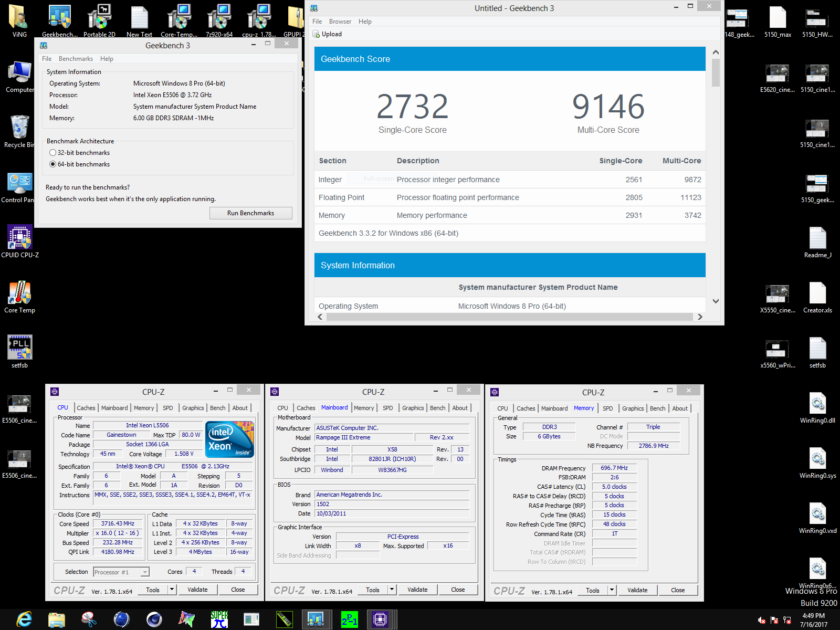Open the cpu-z 1.78 installer icon
Screen dimensions: 840x630
[259, 20]
